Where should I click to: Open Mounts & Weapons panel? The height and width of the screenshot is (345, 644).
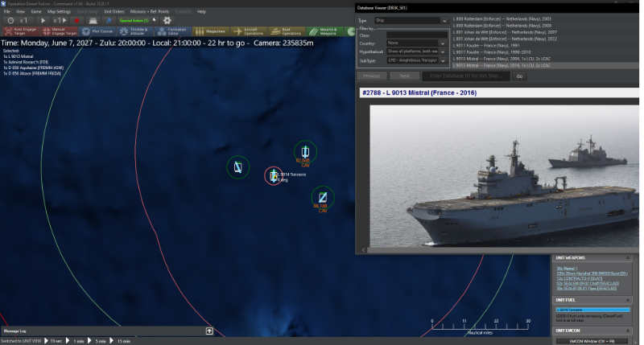[x=325, y=31]
